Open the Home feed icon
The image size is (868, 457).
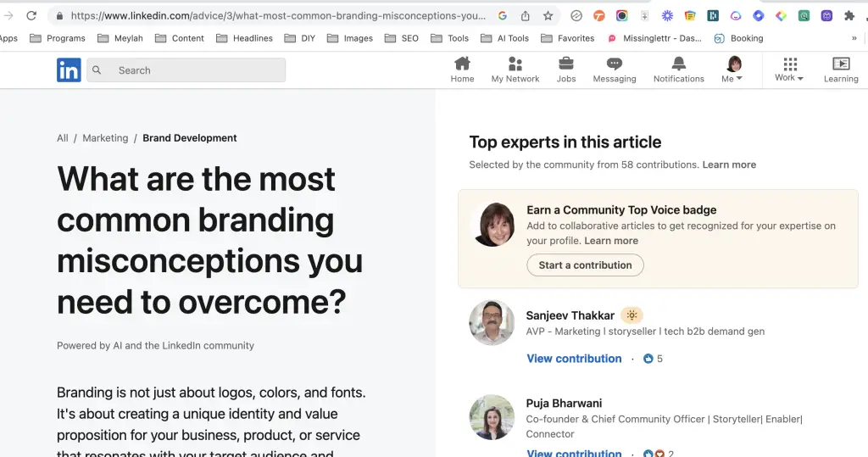(462, 70)
